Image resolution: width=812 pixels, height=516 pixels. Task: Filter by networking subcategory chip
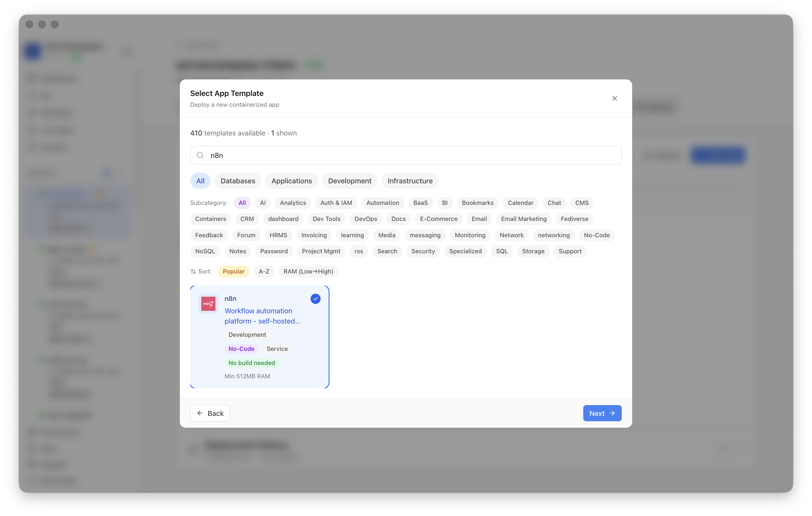(x=553, y=235)
